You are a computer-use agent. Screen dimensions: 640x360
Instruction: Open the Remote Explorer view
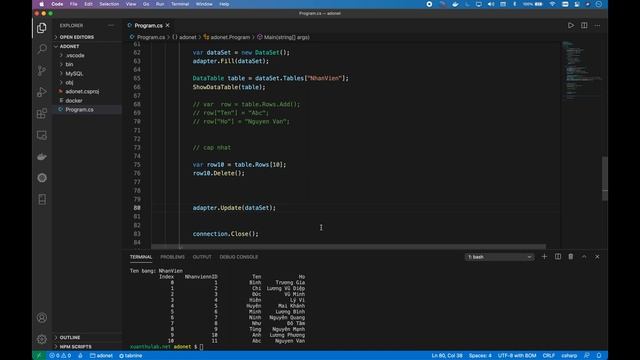point(42,135)
